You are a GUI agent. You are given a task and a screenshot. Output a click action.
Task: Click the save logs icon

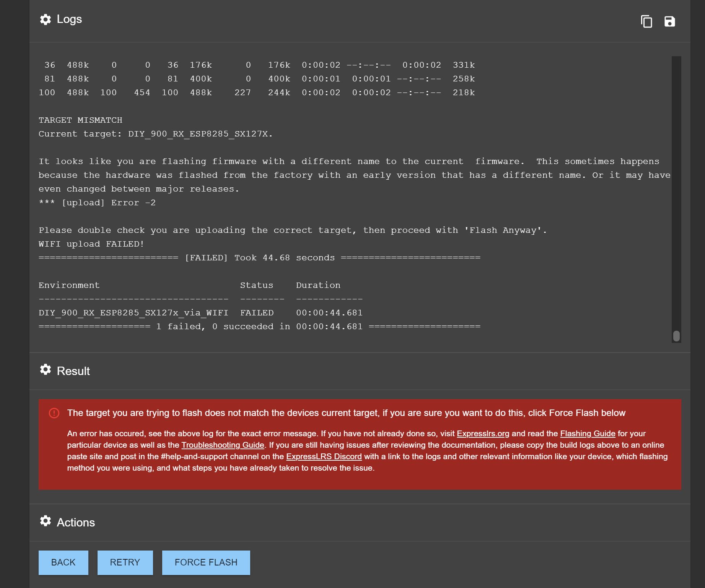[x=669, y=22]
